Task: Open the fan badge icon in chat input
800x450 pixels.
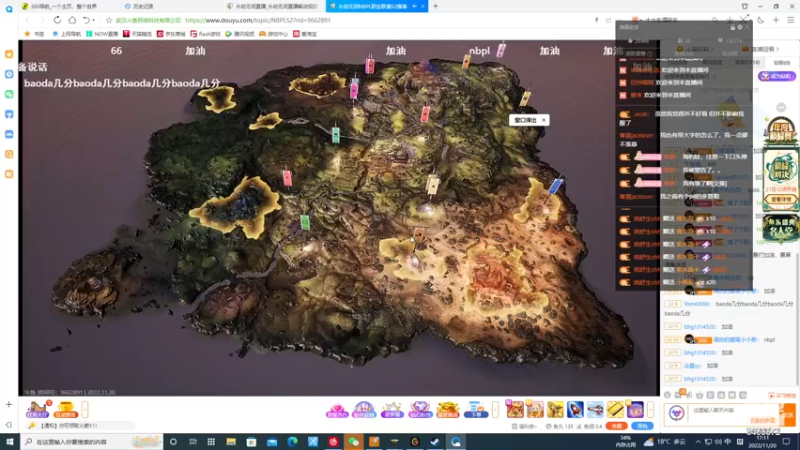Action: 677,413
